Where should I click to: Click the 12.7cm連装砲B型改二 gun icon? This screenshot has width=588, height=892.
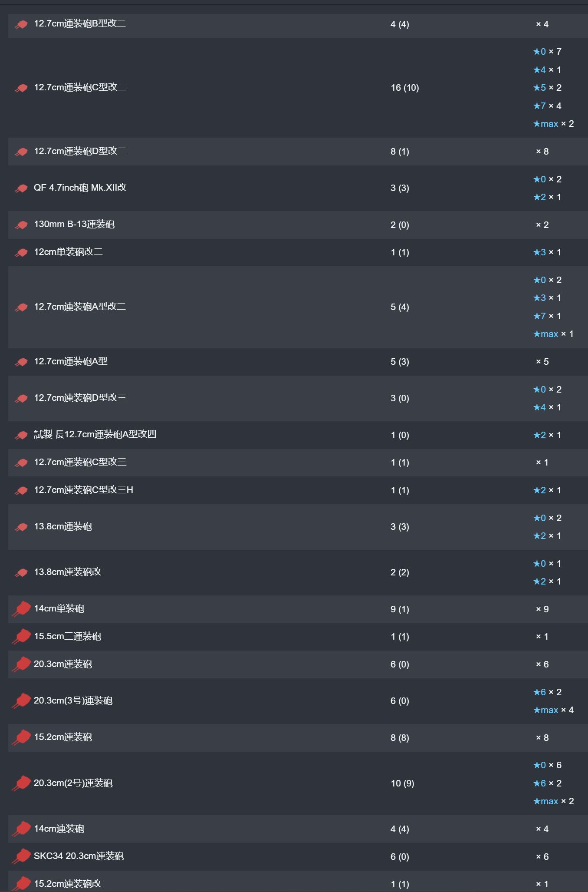[21, 25]
